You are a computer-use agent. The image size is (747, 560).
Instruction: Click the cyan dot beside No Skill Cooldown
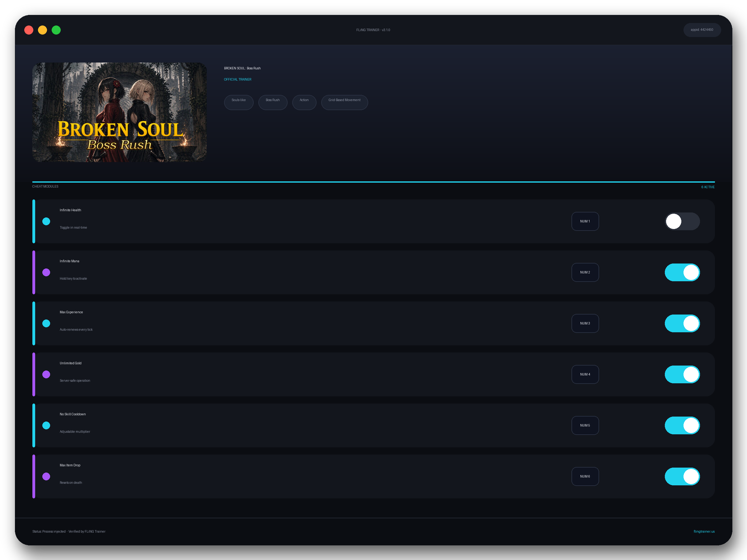pyautogui.click(x=46, y=425)
